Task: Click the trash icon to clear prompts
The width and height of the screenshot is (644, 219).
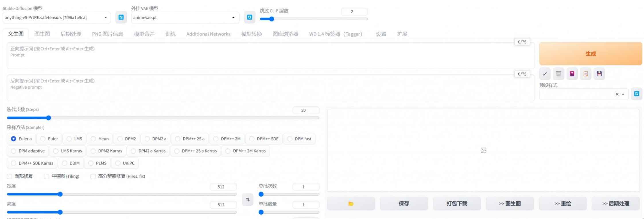Action: (558, 74)
